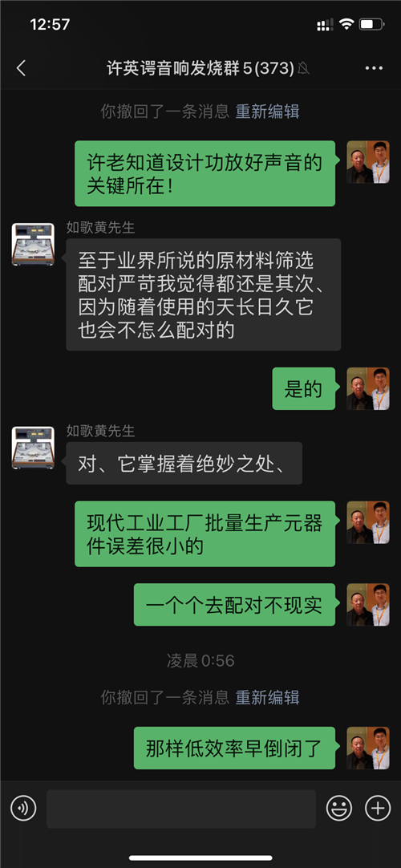Tap the first 重新编辑 link near top
This screenshot has width=401, height=868.
tap(268, 112)
